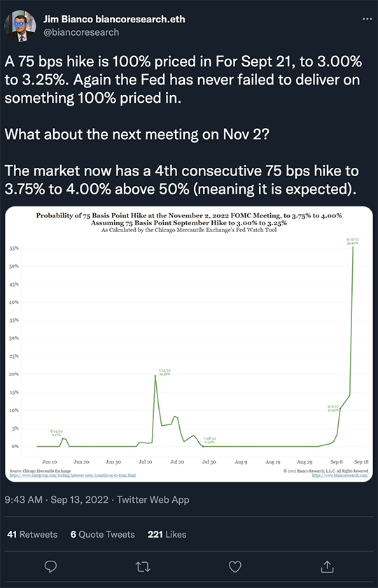Open the FOMC probability chart image

(x=189, y=344)
